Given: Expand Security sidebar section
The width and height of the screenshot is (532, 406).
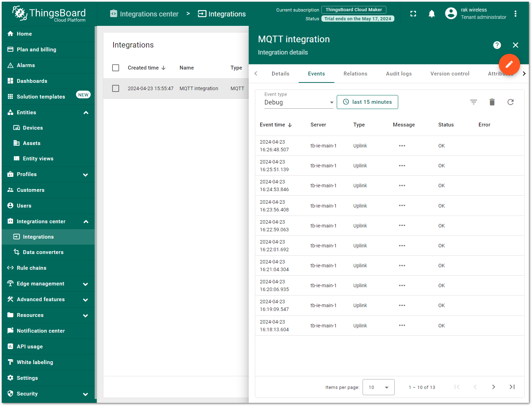Looking at the screenshot, I should (86, 394).
